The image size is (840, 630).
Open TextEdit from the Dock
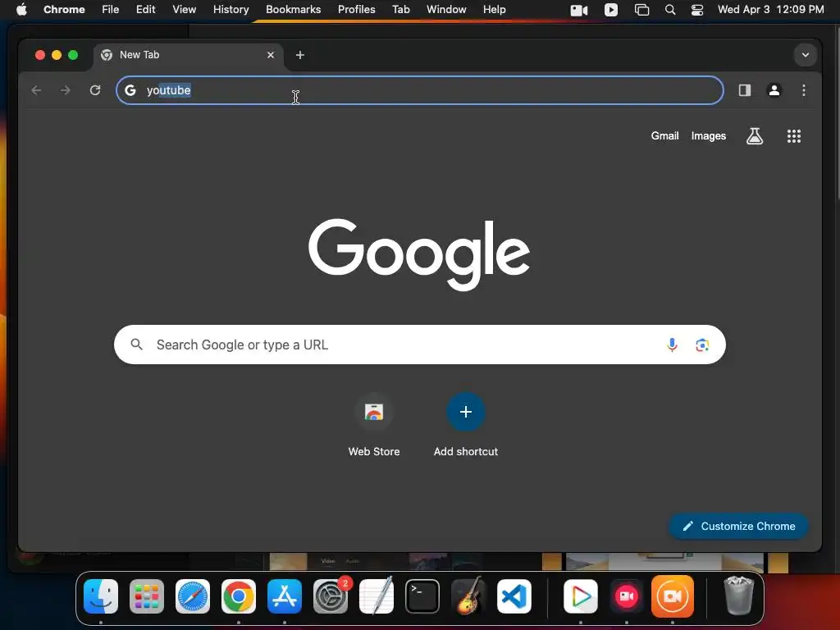377,596
